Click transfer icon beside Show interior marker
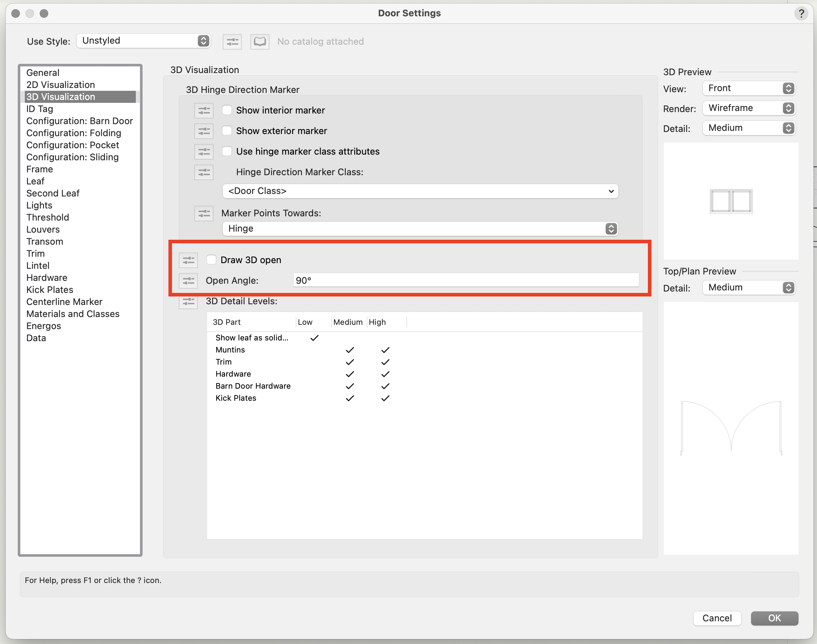Viewport: 817px width, 644px height. (x=204, y=110)
